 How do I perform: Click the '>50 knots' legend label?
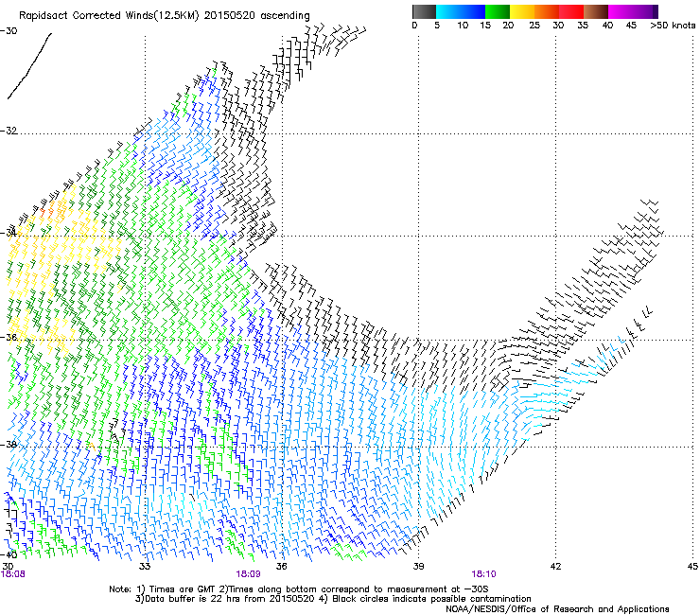673,26
